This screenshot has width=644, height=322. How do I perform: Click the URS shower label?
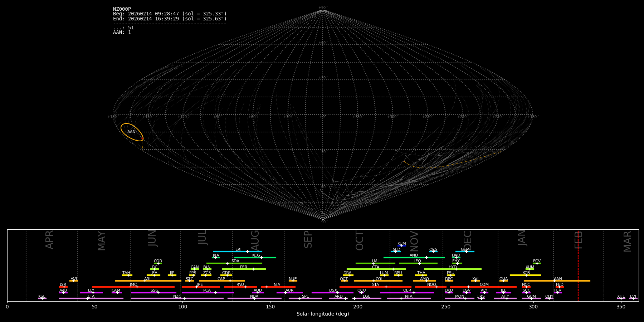[x=480, y=297]
